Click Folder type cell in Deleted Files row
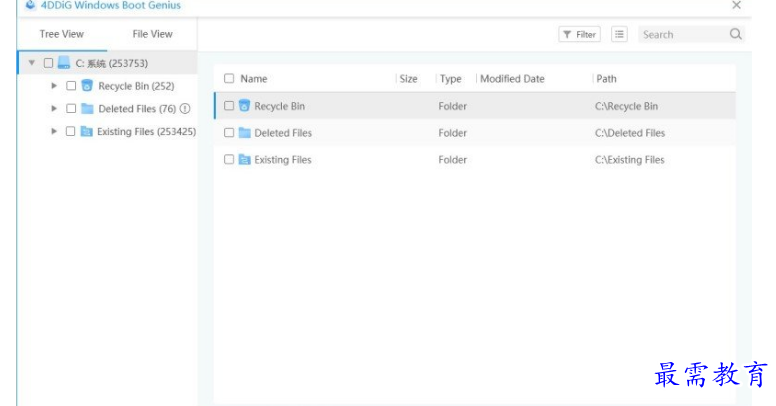This screenshot has height=406, width=776. pos(452,133)
